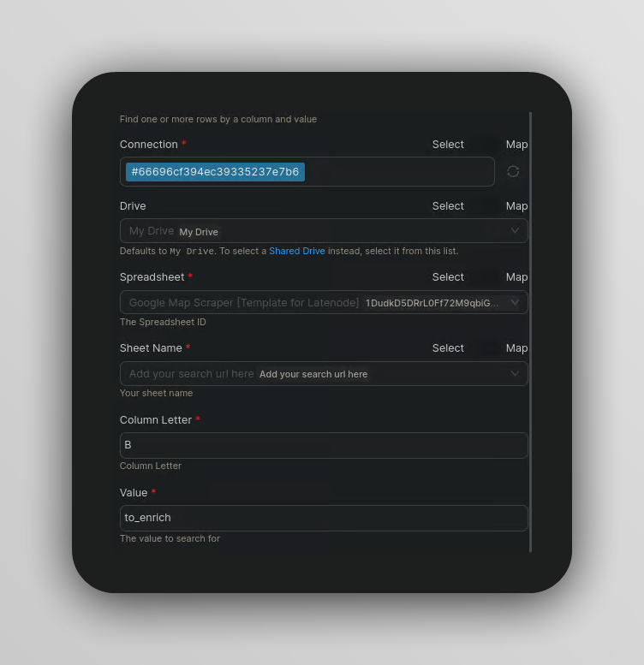
Task: Click spreadsheet ID 1DudkD5DRrL0Ff72M9qbiG text
Action: coord(432,303)
